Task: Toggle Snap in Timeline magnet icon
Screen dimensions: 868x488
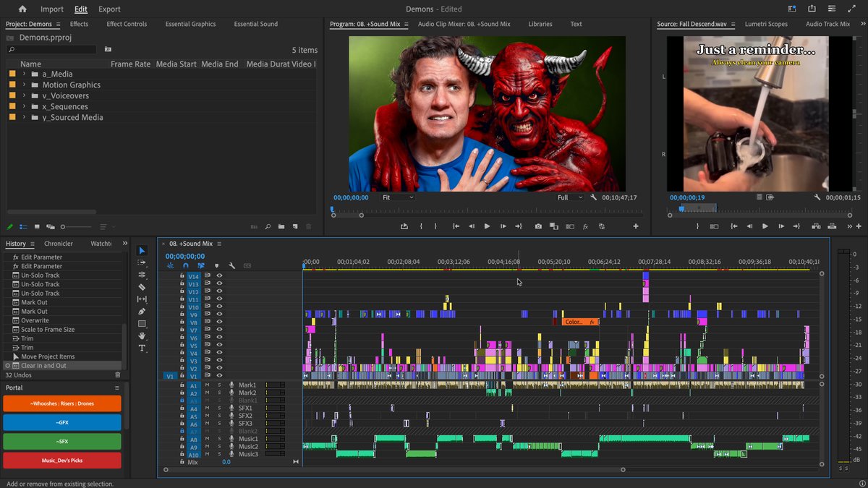Action: 185,266
